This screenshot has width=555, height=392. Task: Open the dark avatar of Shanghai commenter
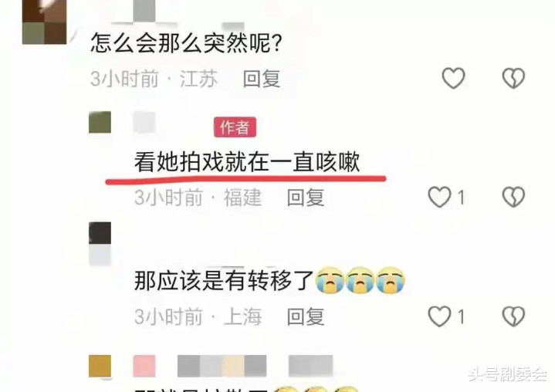(100, 233)
